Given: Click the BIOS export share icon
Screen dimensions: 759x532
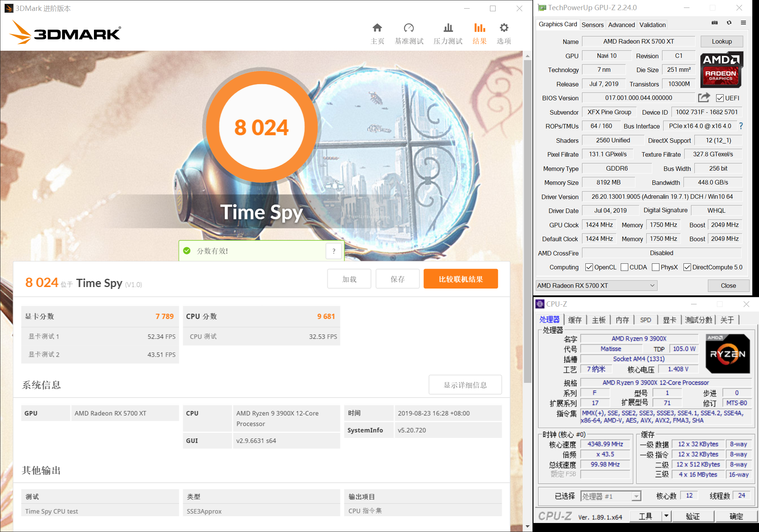Looking at the screenshot, I should point(704,98).
